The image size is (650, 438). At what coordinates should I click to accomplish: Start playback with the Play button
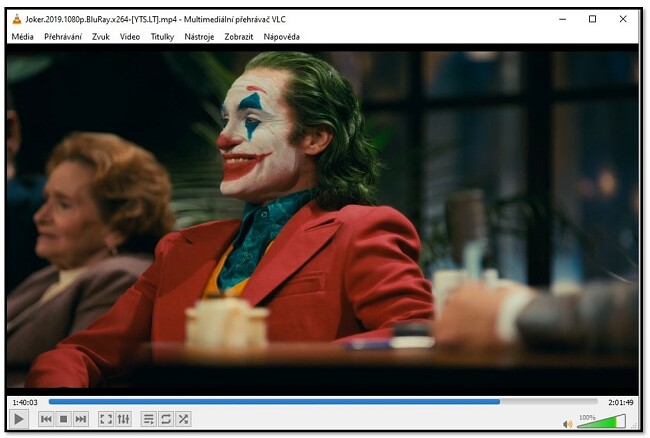[x=18, y=419]
